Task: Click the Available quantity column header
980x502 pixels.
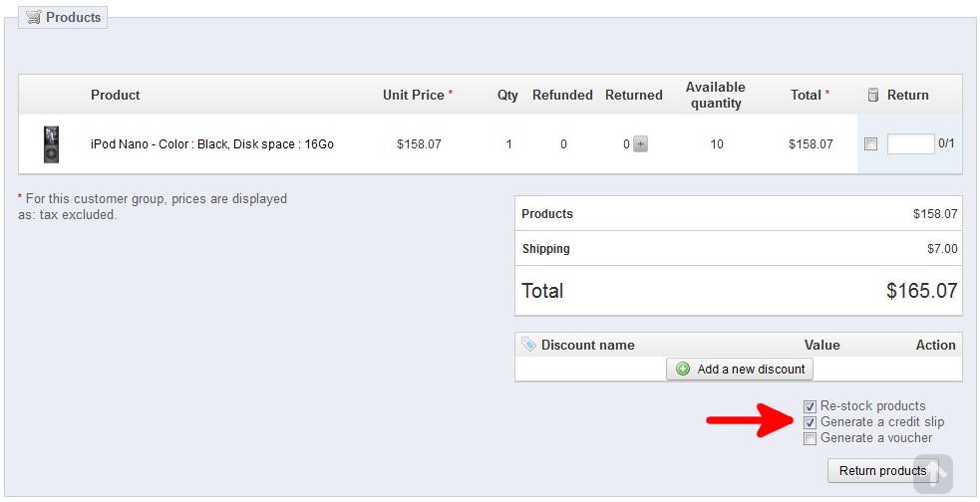Action: pyautogui.click(x=716, y=95)
